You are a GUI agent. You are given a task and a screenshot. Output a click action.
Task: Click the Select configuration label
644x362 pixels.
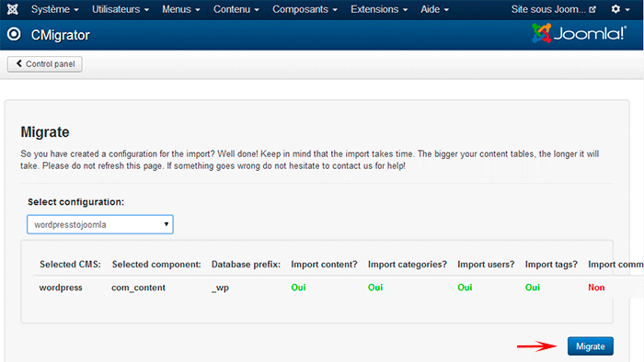[x=76, y=202]
